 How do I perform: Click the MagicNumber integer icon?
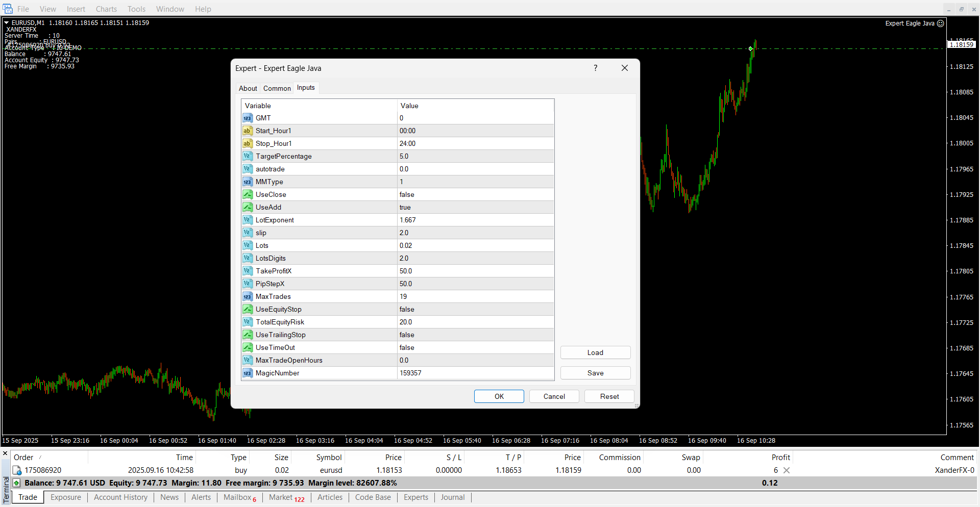pyautogui.click(x=248, y=373)
